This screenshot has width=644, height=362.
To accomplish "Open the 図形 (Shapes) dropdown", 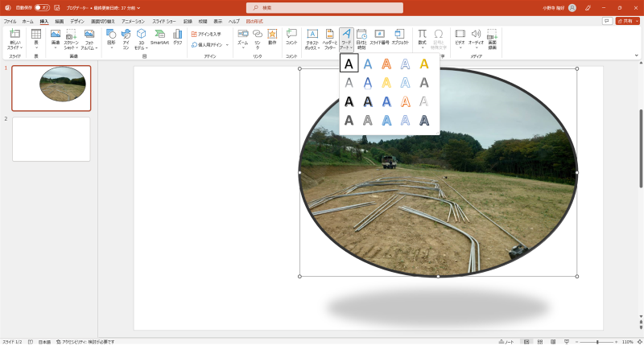I will tap(111, 39).
